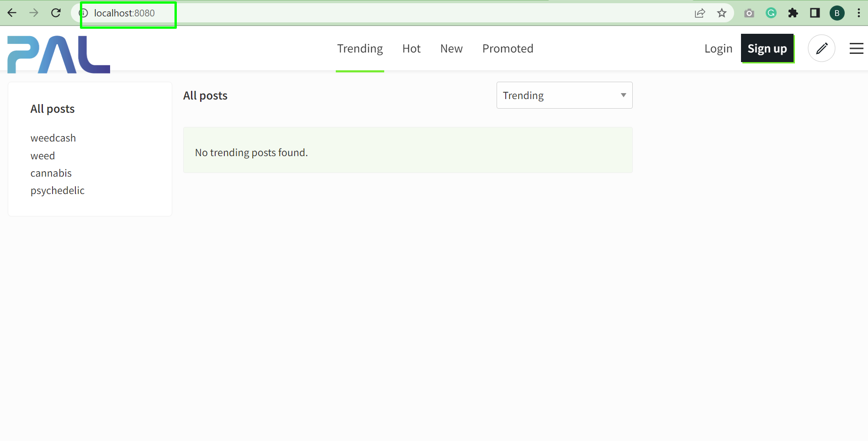
Task: Select the weedcash tag
Action: click(53, 138)
